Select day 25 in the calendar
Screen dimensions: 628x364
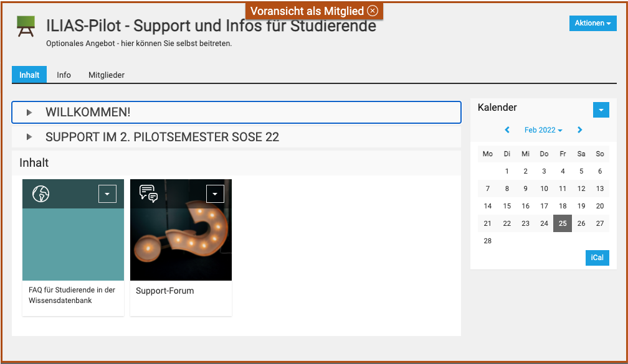pos(562,223)
